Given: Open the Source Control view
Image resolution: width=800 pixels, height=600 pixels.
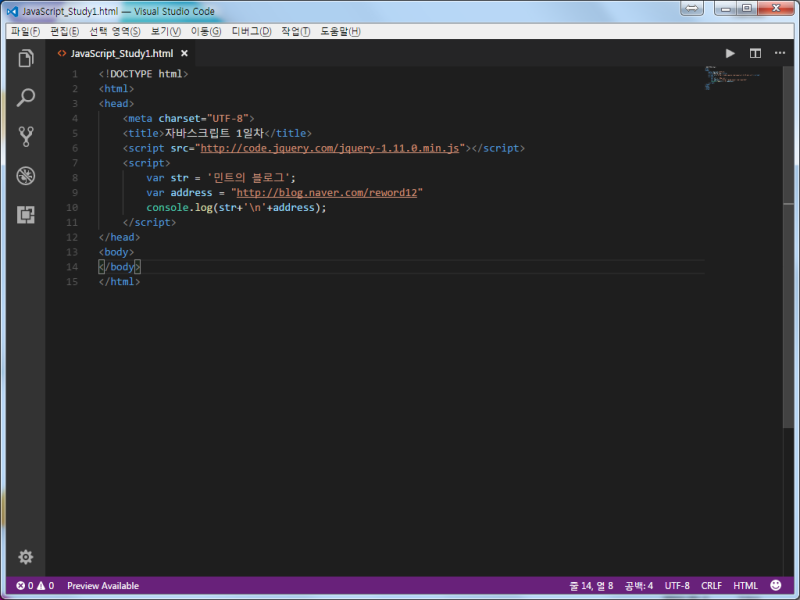Looking at the screenshot, I should click(x=25, y=136).
